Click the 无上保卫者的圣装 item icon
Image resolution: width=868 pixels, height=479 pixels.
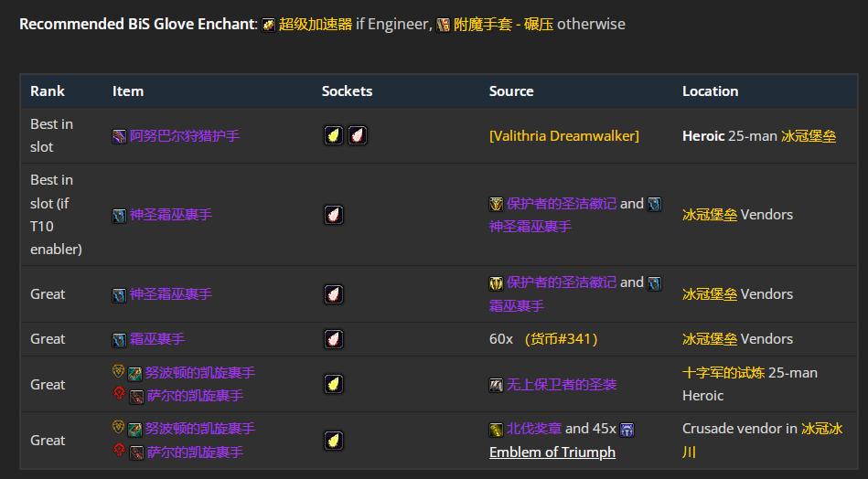coord(496,385)
